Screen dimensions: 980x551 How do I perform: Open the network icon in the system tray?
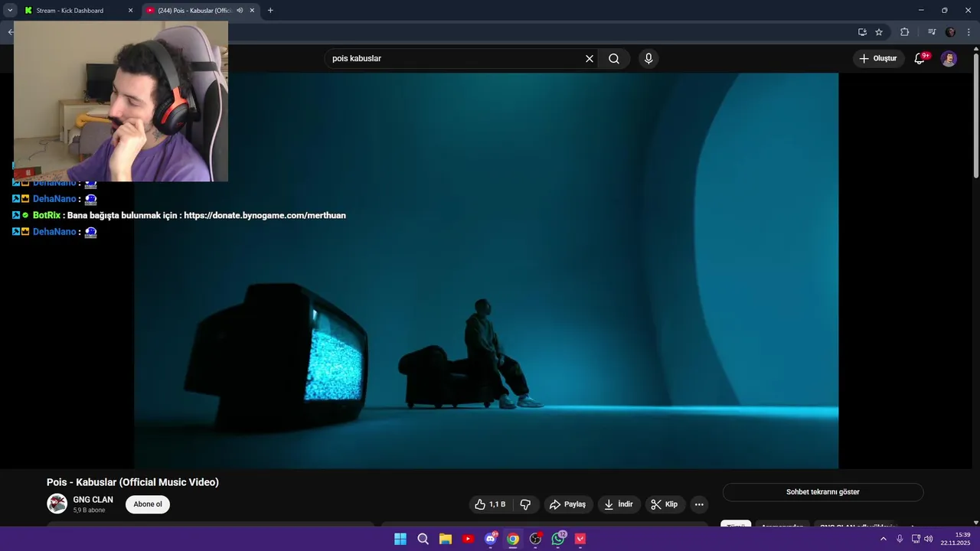pos(916,539)
